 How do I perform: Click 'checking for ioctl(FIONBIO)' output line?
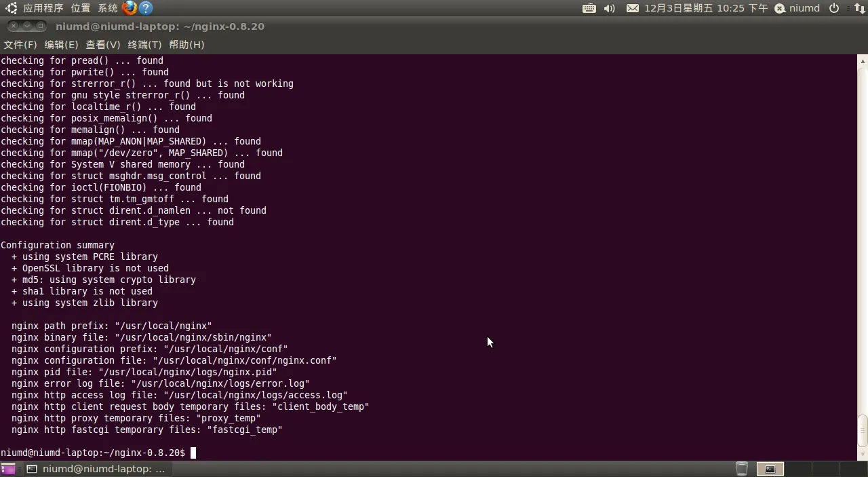[101, 187]
